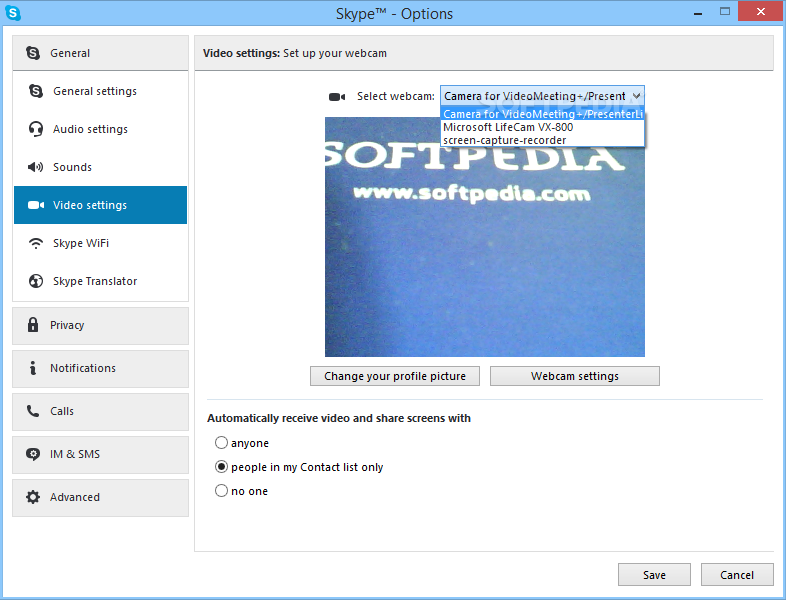Screen dimensions: 786x600
Task: Open the Select webcam dropdown arrow
Action: (637, 96)
